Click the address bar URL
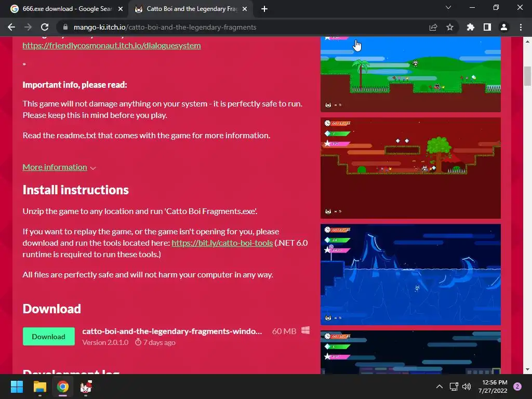Viewport: 532px width, 399px height. 165,27
